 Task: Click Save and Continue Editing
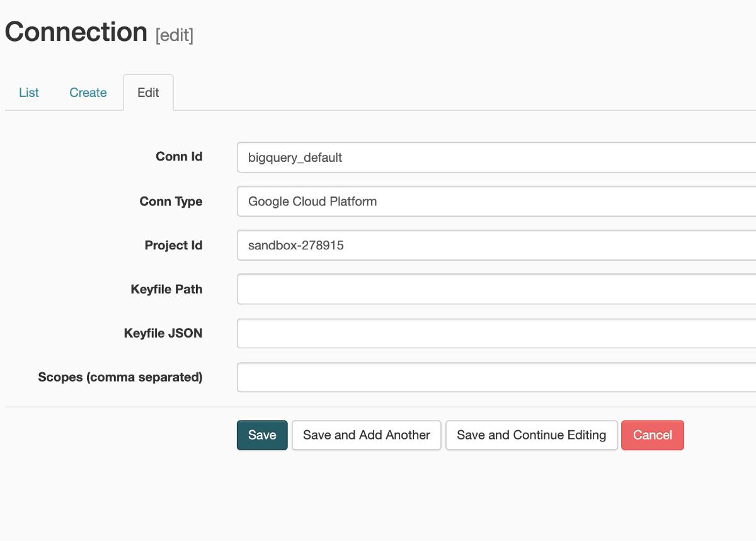pyautogui.click(x=531, y=435)
